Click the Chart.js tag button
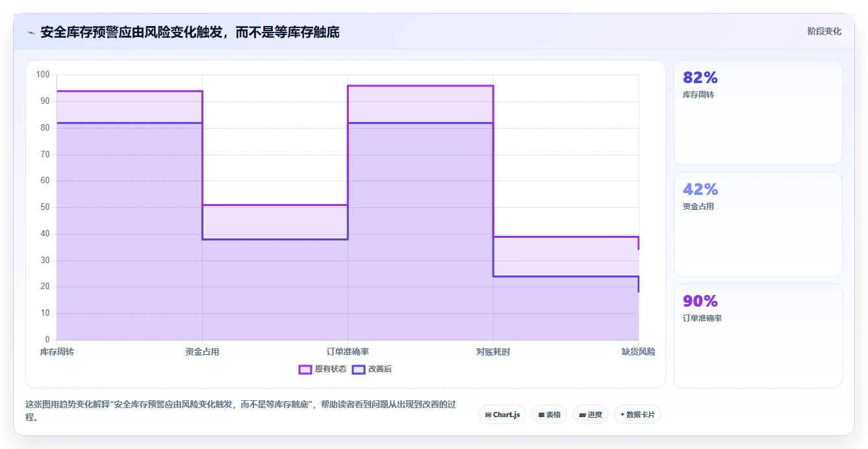868x449 pixels. tap(502, 415)
